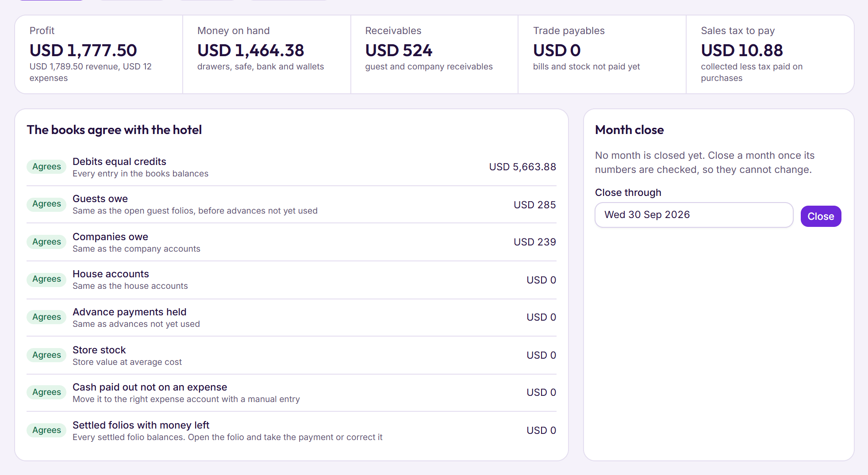Click the Store stock row title
The height and width of the screenshot is (475, 868).
click(x=99, y=350)
